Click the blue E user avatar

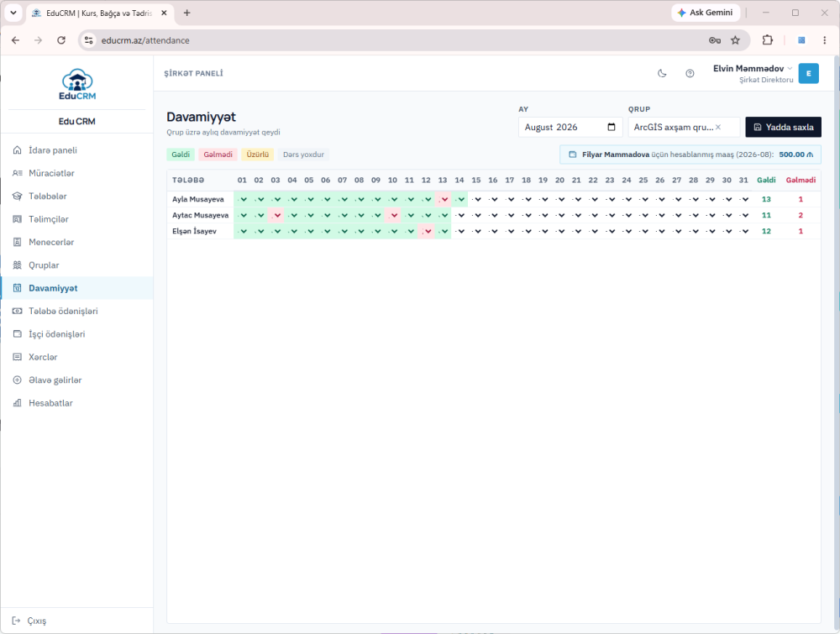[808, 73]
